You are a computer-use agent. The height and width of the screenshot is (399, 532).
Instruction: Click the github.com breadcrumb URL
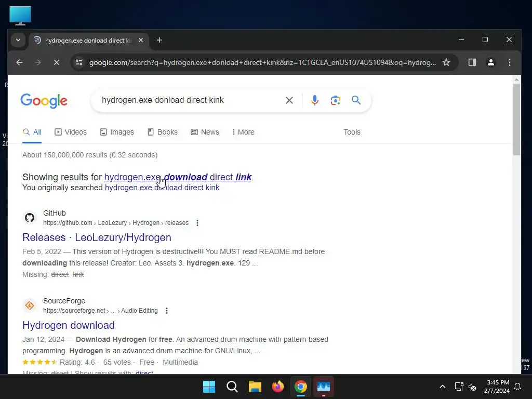point(116,223)
